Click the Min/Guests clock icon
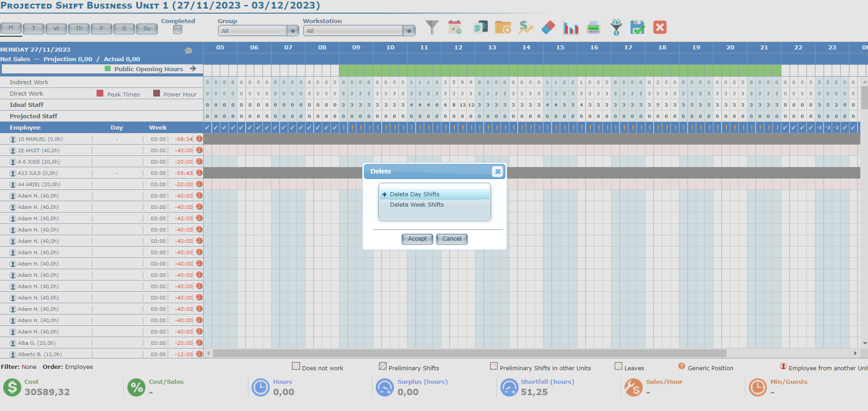 tap(758, 387)
